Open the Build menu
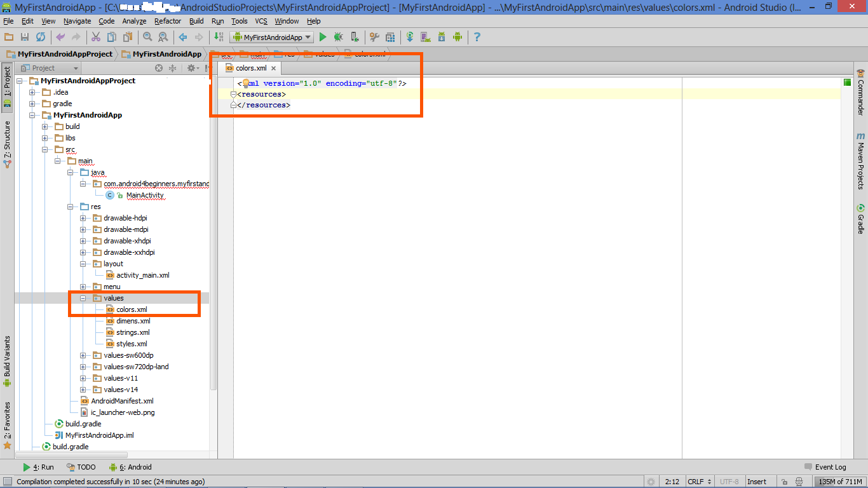The height and width of the screenshot is (488, 868). (197, 21)
